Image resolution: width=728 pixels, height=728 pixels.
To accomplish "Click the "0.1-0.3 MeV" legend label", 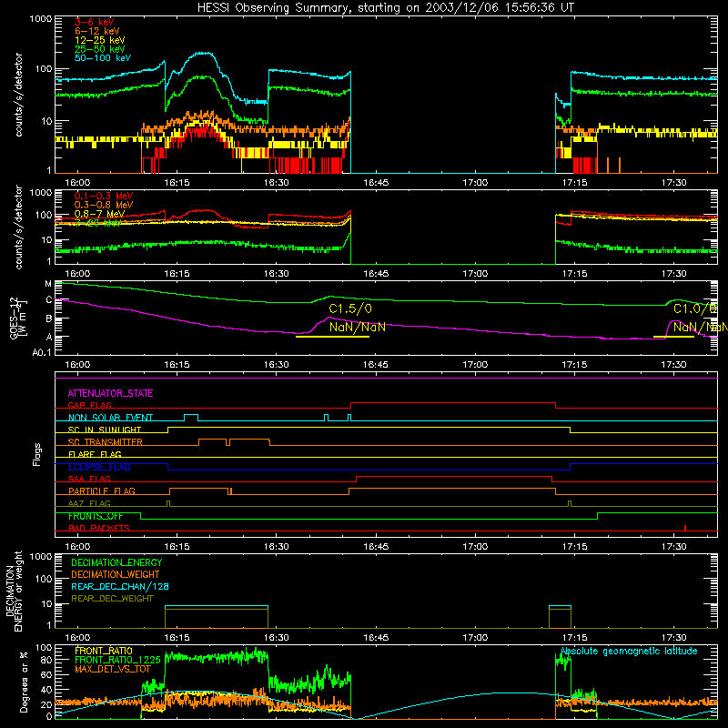I will pos(104,196).
